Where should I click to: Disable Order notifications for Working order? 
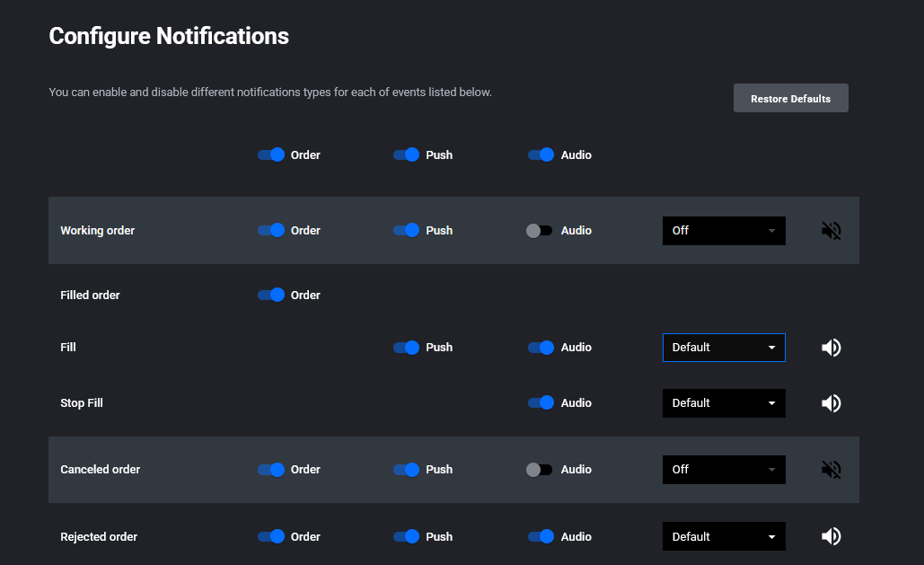(271, 230)
